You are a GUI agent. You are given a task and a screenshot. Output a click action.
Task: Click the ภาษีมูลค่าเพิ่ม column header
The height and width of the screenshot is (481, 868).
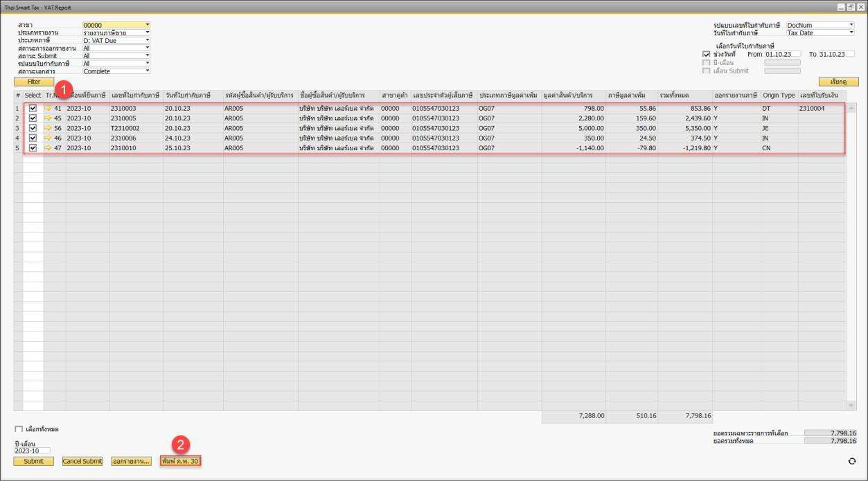(x=632, y=95)
